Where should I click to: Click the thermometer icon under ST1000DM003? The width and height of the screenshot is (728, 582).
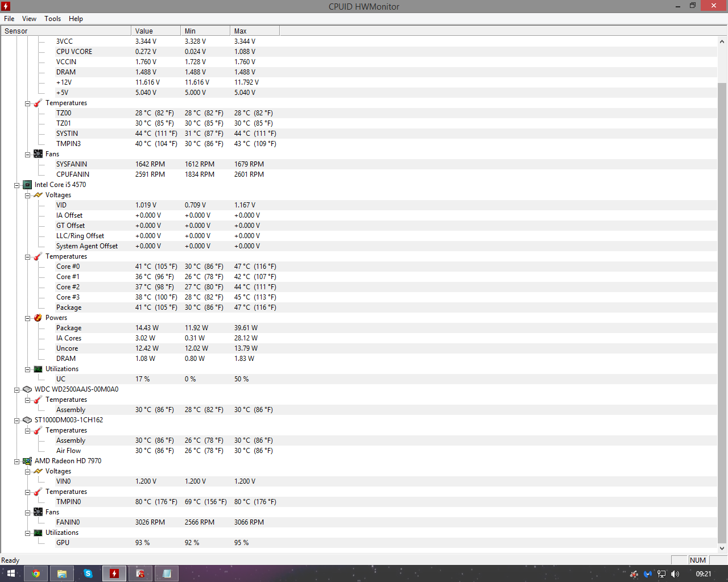[38, 430]
